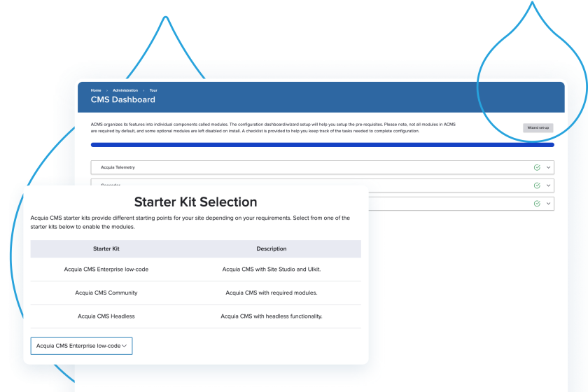Click the Starter Kit column header
Screen dimensions: 588x392
pos(106,248)
